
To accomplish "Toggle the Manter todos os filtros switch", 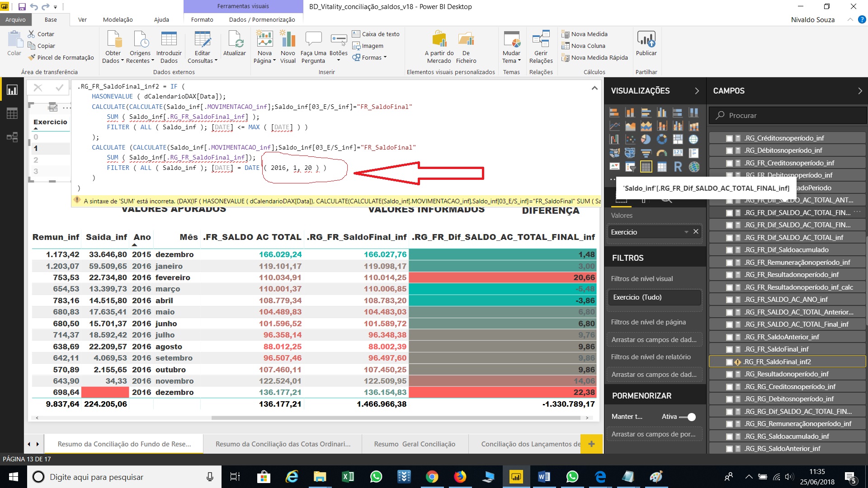I will 688,417.
